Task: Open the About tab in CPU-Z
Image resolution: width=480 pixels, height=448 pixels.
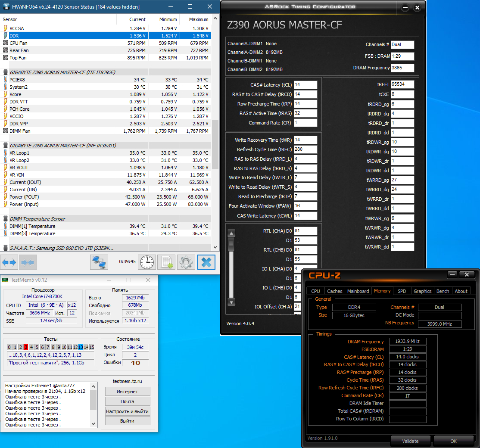Action: [x=461, y=291]
